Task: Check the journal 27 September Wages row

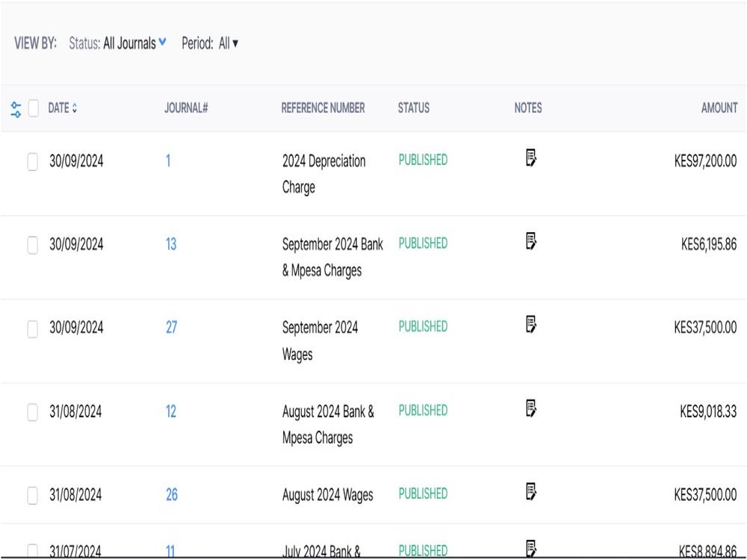Action: [x=32, y=329]
